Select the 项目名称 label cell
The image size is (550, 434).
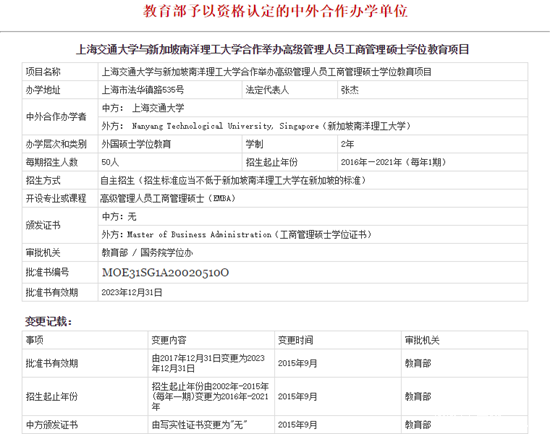coord(60,72)
